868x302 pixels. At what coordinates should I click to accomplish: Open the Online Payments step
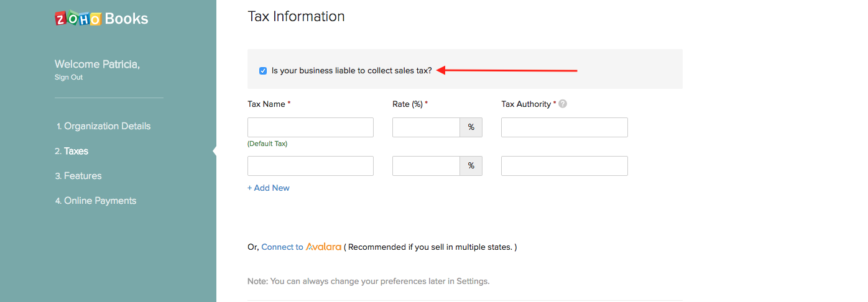[x=99, y=201]
